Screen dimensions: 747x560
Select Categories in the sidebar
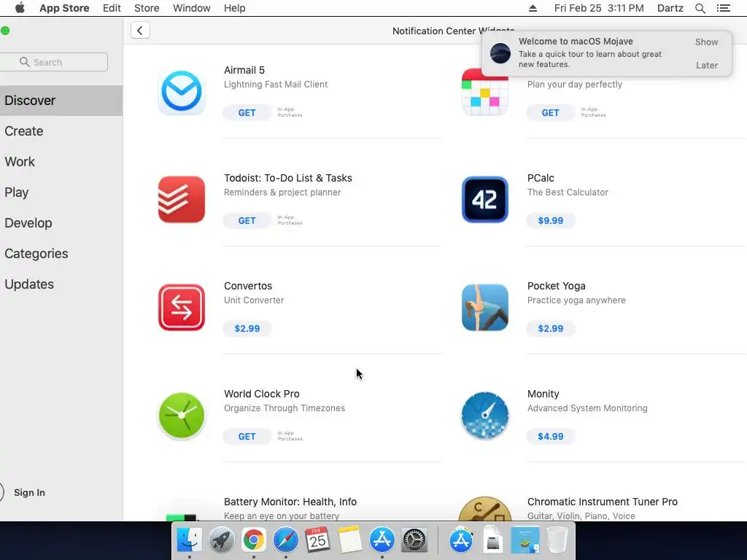point(61,253)
